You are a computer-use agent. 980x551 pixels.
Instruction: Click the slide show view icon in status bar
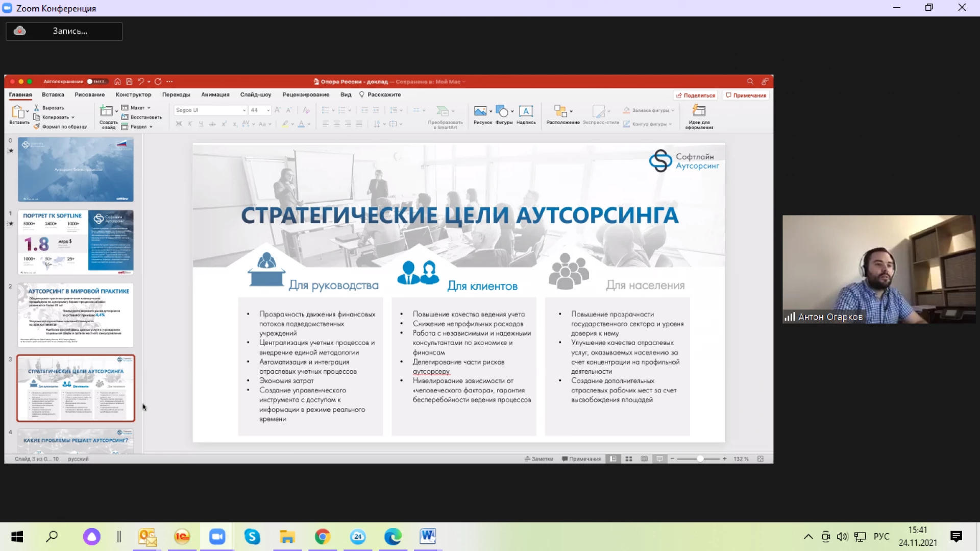pyautogui.click(x=659, y=459)
